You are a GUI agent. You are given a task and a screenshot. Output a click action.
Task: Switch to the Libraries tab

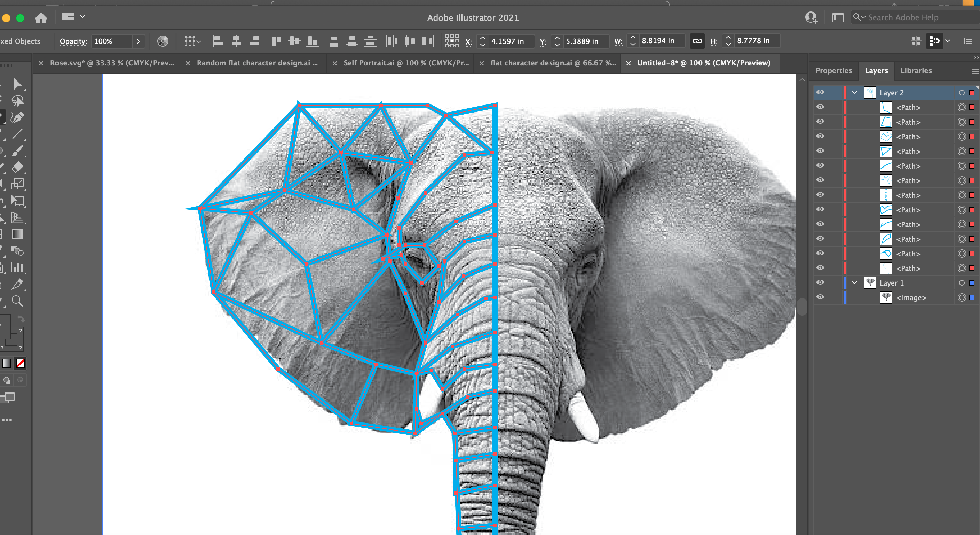(x=916, y=70)
